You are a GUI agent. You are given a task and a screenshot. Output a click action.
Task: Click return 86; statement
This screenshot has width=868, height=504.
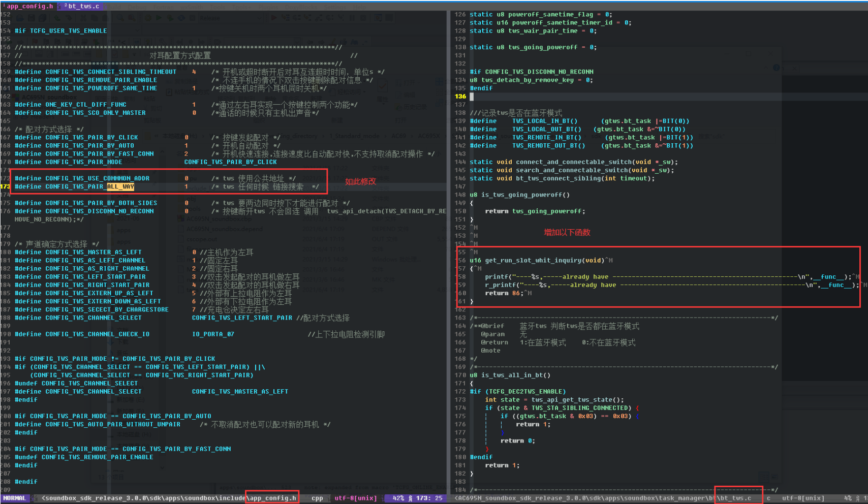[x=506, y=293]
